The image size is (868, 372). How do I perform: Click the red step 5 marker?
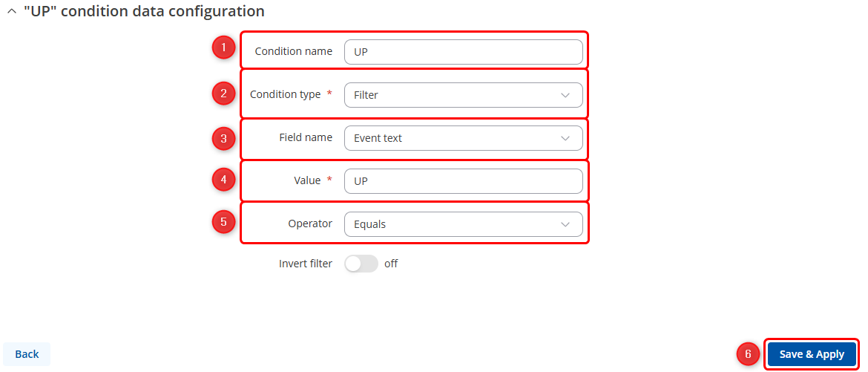pyautogui.click(x=223, y=222)
